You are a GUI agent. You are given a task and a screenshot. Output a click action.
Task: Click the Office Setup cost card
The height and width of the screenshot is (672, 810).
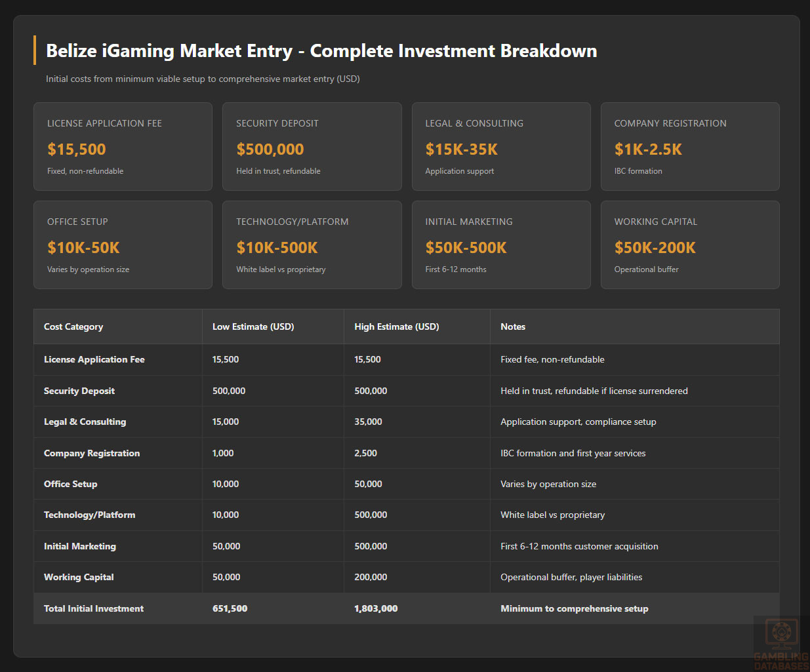pos(123,245)
